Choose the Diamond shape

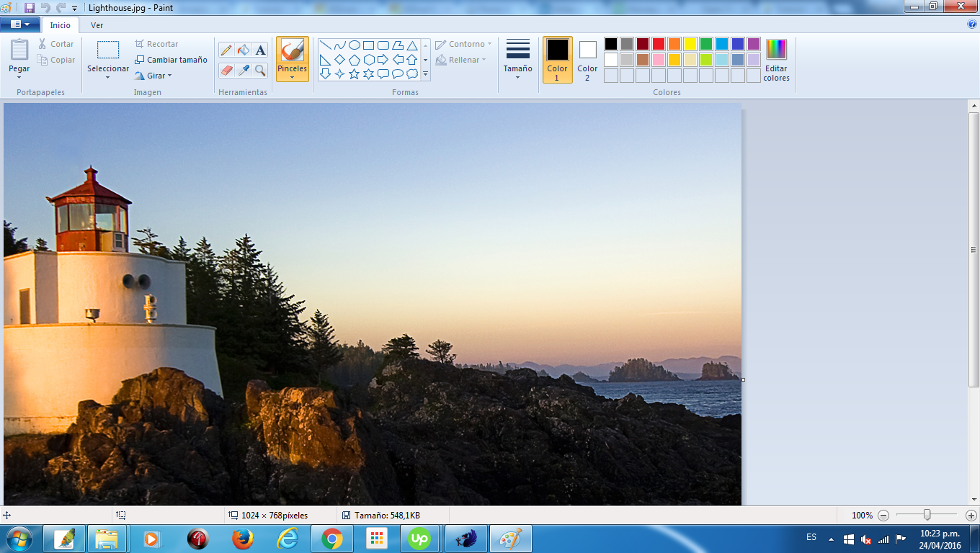pos(340,60)
